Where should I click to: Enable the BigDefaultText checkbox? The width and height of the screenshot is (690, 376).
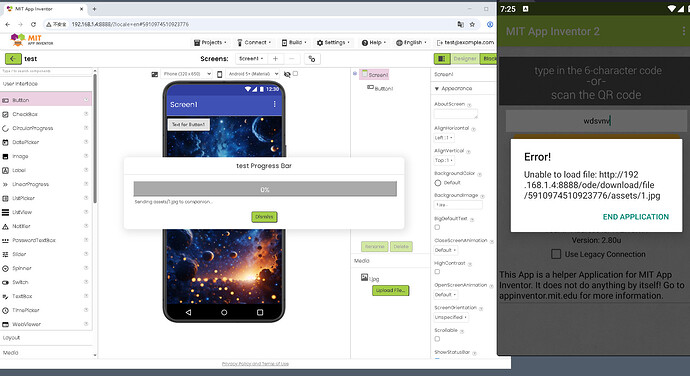tap(437, 227)
